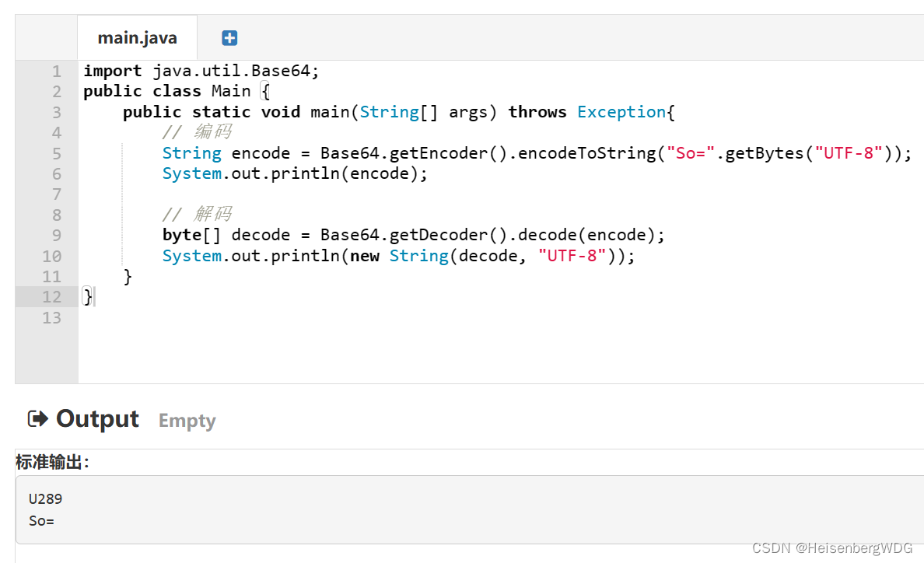Click the U289 output text
Image resolution: width=924 pixels, height=563 pixels.
(44, 498)
